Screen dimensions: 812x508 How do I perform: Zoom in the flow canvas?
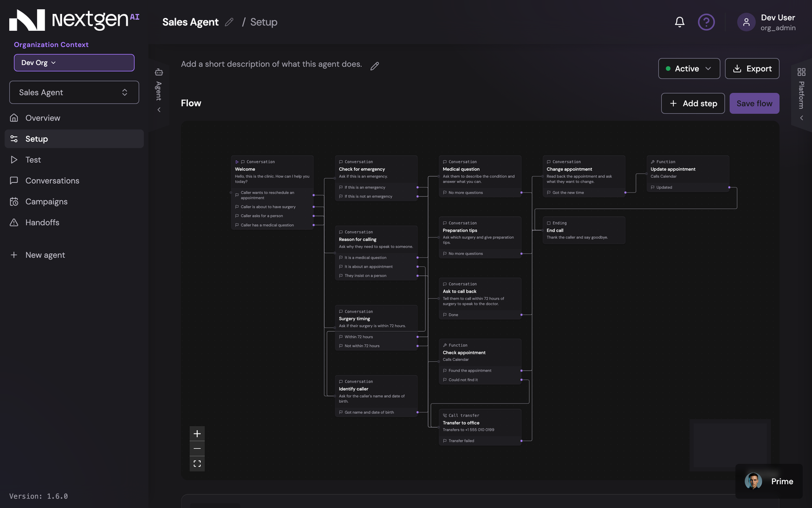197,434
